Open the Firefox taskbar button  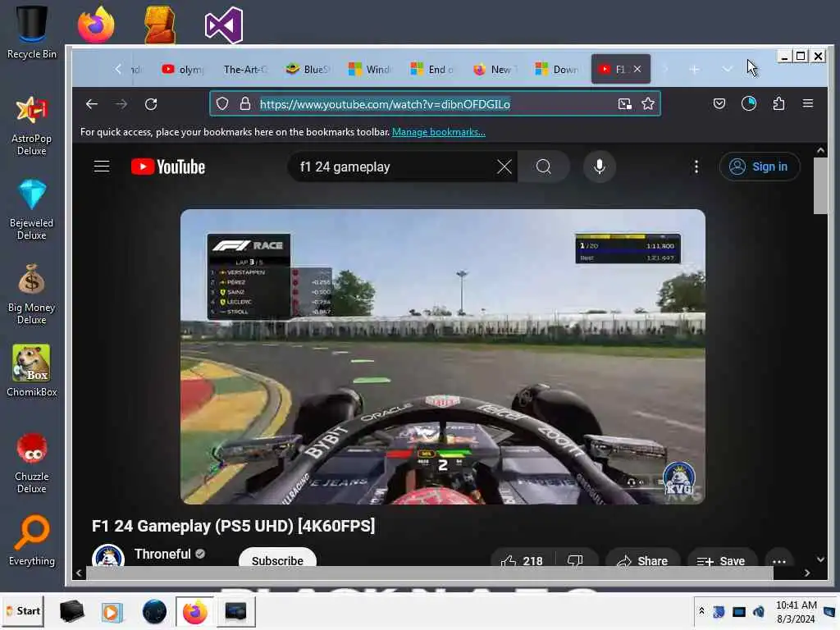pyautogui.click(x=194, y=611)
